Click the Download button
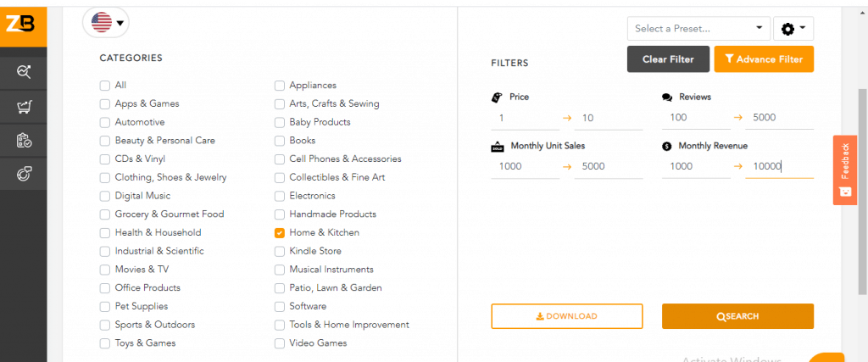 point(566,316)
